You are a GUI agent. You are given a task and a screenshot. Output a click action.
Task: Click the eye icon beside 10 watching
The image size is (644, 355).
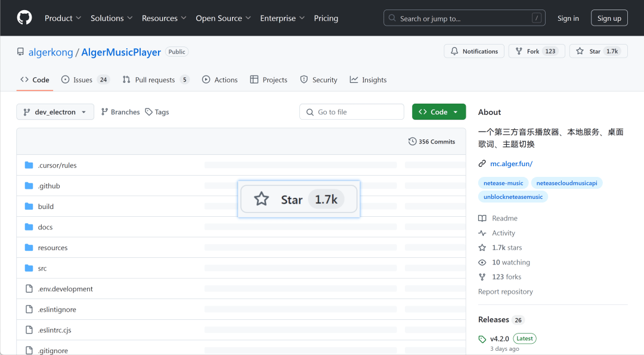(x=482, y=262)
